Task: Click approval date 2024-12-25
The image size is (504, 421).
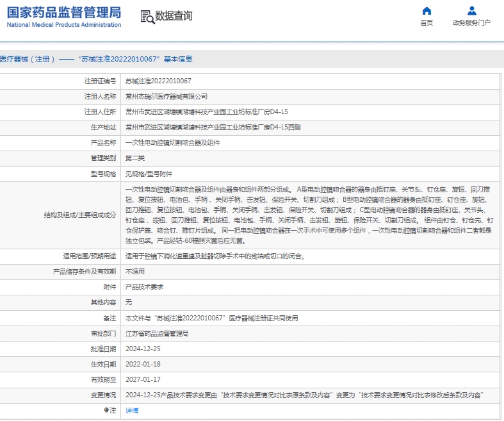Action: click(143, 349)
